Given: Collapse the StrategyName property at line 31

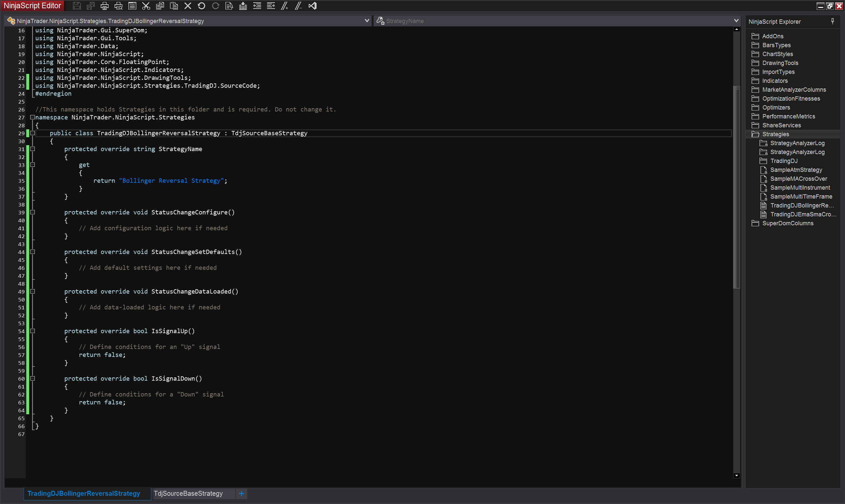Looking at the screenshot, I should [x=33, y=149].
